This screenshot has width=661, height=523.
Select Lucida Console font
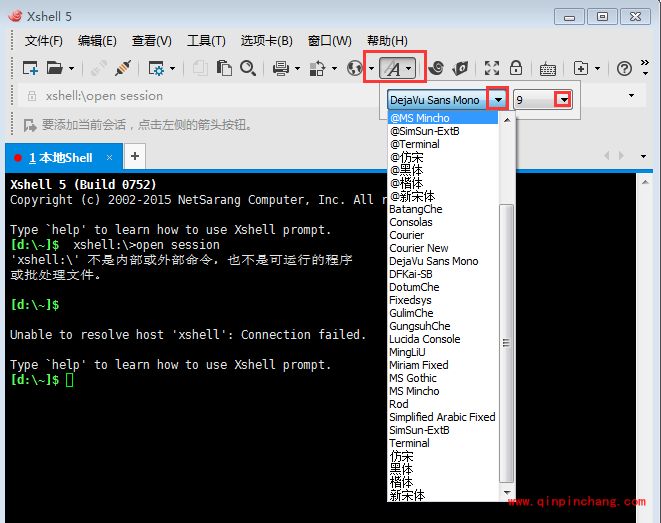pyautogui.click(x=443, y=339)
